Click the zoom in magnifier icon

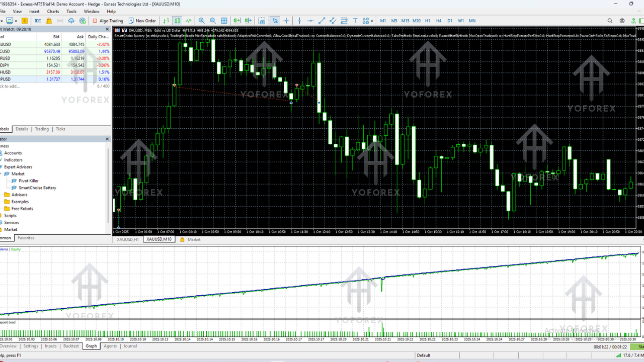point(202,21)
